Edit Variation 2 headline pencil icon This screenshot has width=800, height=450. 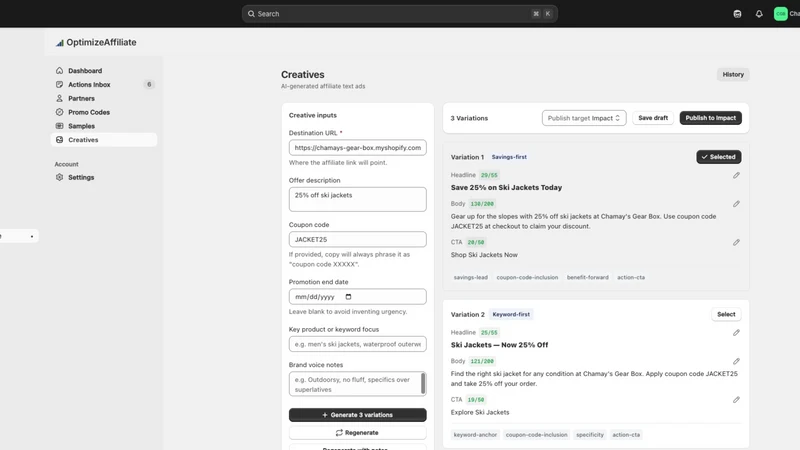tap(736, 333)
